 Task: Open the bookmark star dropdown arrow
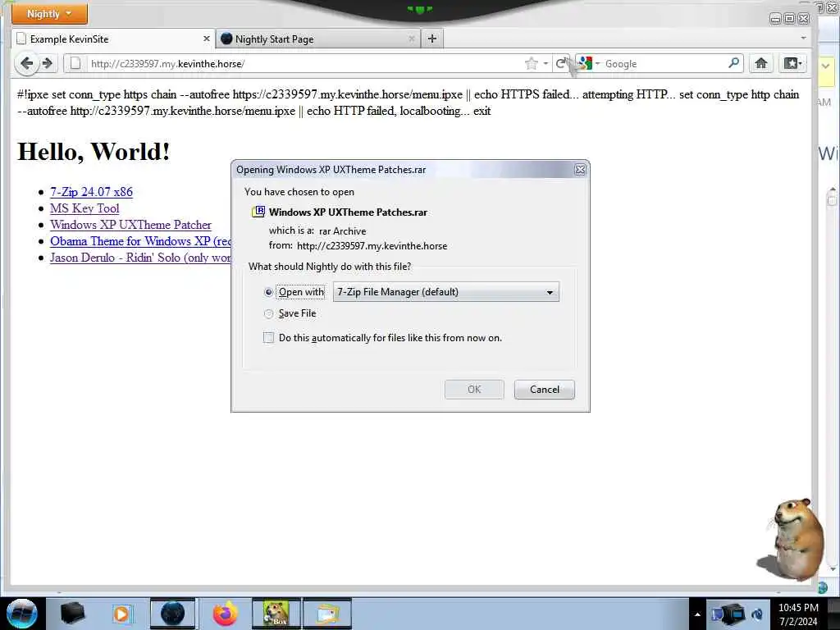(546, 64)
